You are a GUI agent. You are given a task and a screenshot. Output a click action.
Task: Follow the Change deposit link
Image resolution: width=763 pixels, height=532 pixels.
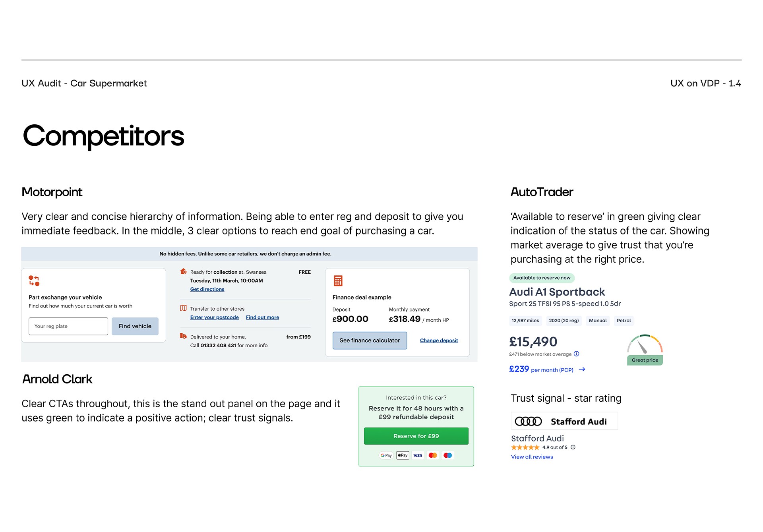click(439, 340)
